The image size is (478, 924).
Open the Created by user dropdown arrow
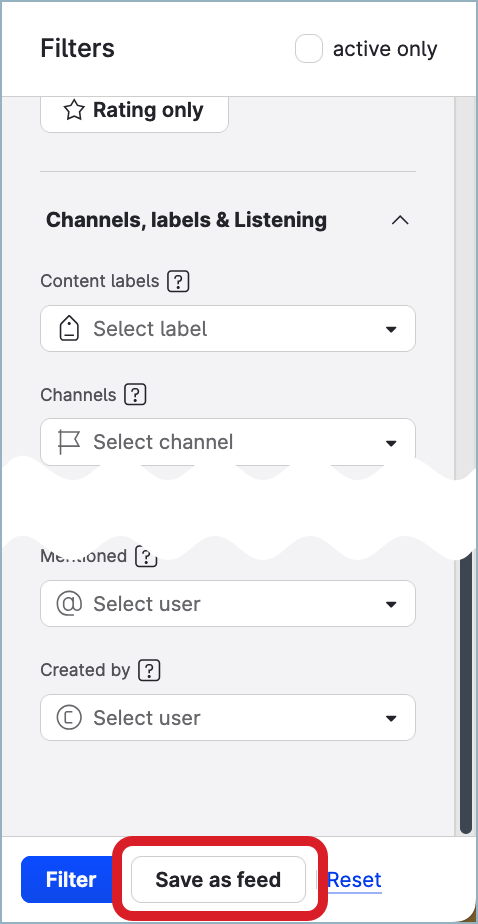point(391,718)
